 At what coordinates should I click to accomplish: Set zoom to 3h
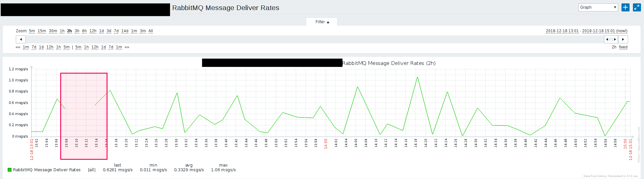point(77,31)
